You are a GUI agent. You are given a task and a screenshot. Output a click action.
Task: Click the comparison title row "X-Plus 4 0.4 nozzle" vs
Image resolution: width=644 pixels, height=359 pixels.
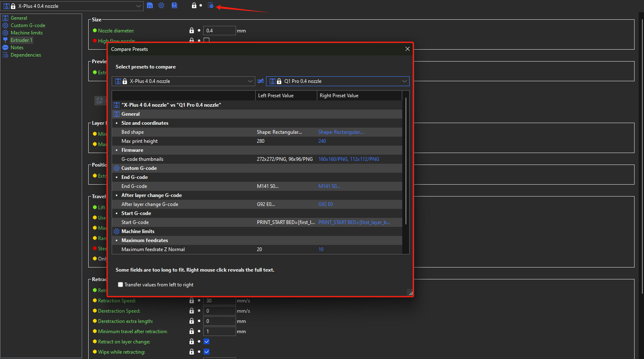pos(257,105)
